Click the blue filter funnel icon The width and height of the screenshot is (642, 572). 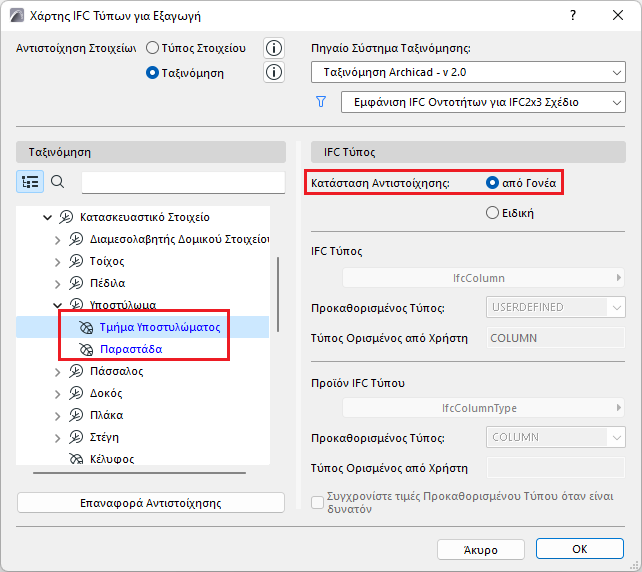[x=321, y=102]
